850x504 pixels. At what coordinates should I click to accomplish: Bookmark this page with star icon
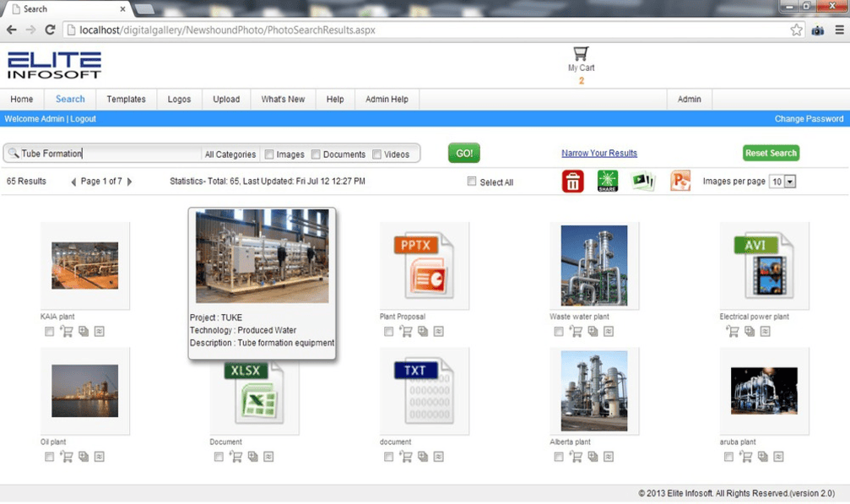796,30
